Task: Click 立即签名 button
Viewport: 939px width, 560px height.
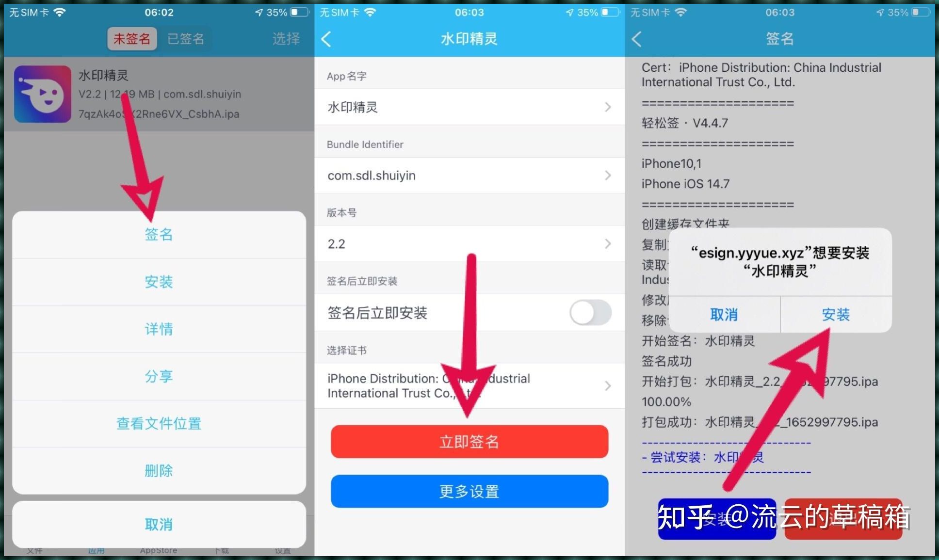Action: click(469, 440)
